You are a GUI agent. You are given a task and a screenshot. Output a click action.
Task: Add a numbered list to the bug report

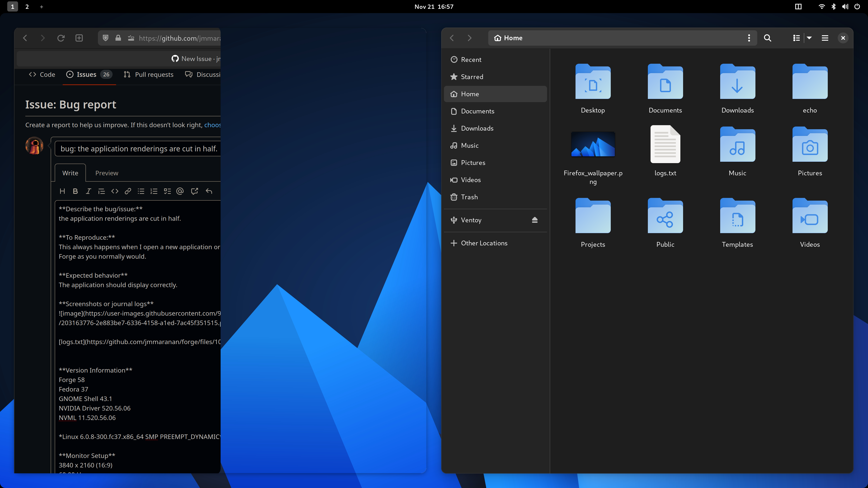[154, 191]
